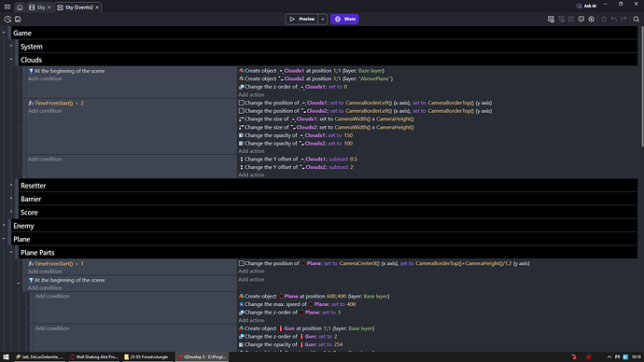Expand the Enemy event group
This screenshot has height=362, width=644.
pos(4,226)
